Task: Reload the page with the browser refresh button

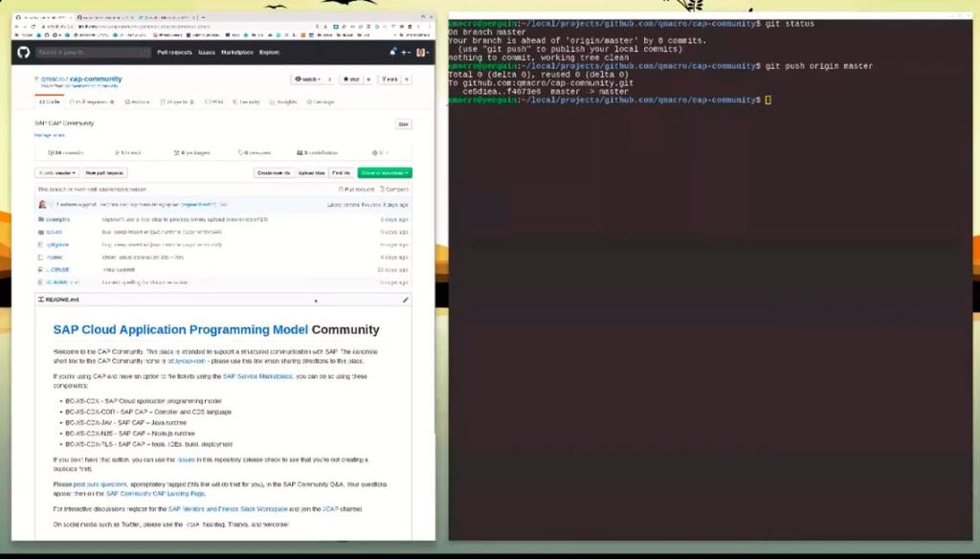Action: pos(33,27)
